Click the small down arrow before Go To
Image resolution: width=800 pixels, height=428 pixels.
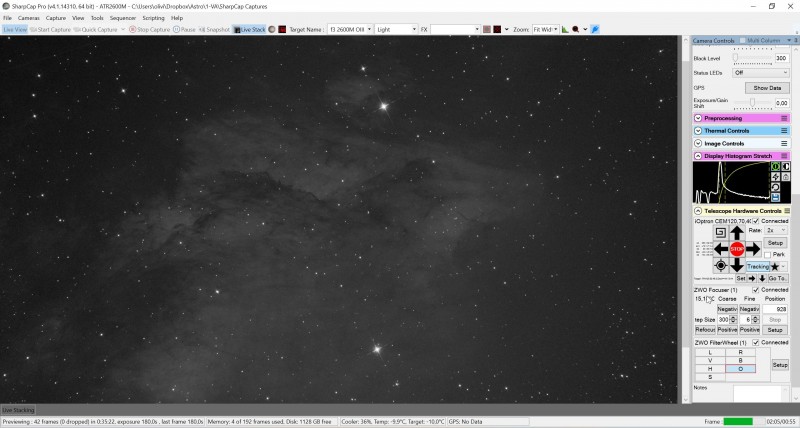pos(762,279)
